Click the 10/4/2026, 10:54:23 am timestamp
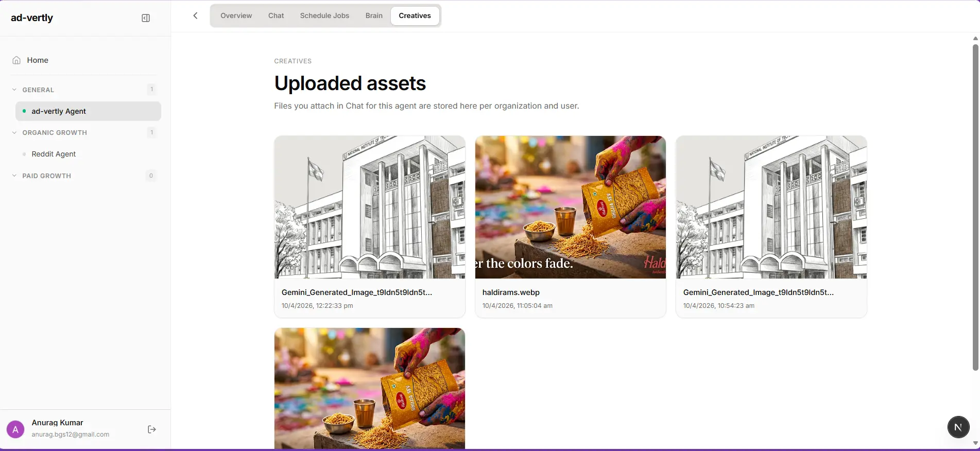980x451 pixels. pyautogui.click(x=718, y=306)
